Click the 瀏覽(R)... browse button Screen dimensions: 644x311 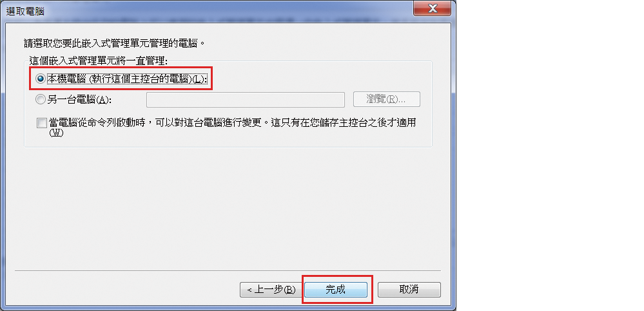(x=387, y=100)
